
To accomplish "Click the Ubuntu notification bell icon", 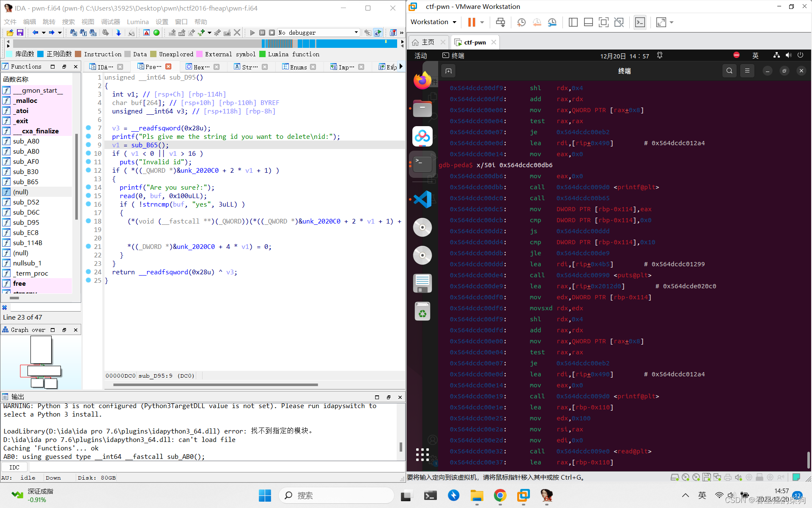I will coord(659,55).
